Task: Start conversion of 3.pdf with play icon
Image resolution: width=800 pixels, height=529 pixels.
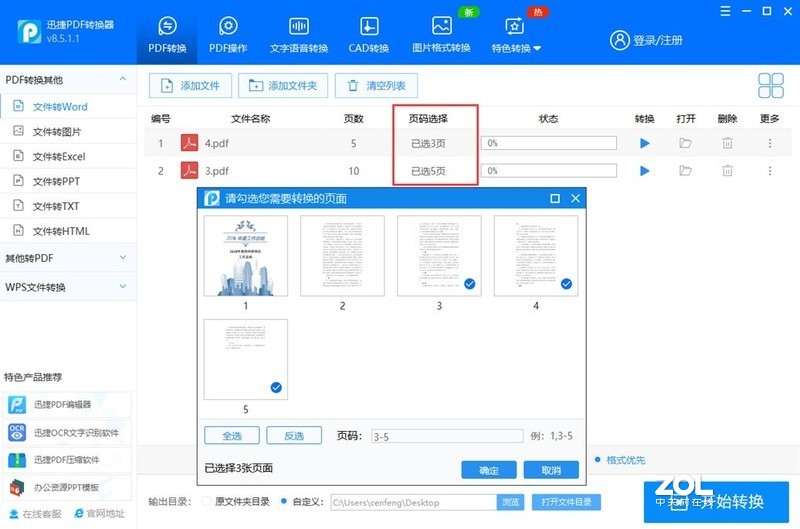Action: pos(644,170)
